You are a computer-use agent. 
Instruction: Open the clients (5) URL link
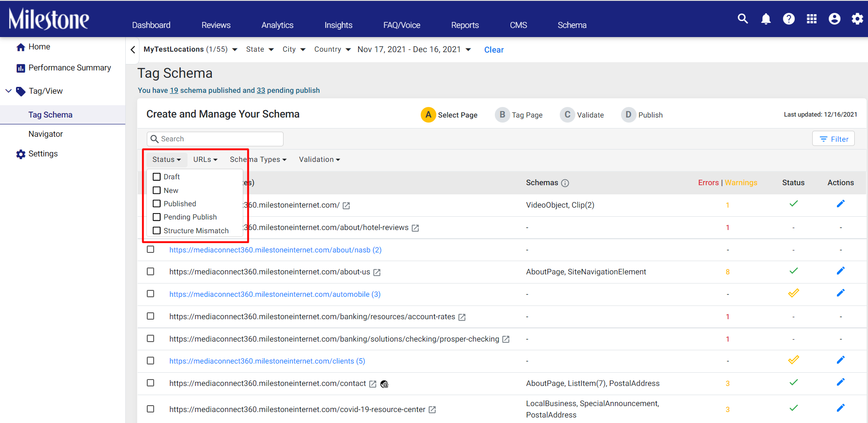pos(267,361)
